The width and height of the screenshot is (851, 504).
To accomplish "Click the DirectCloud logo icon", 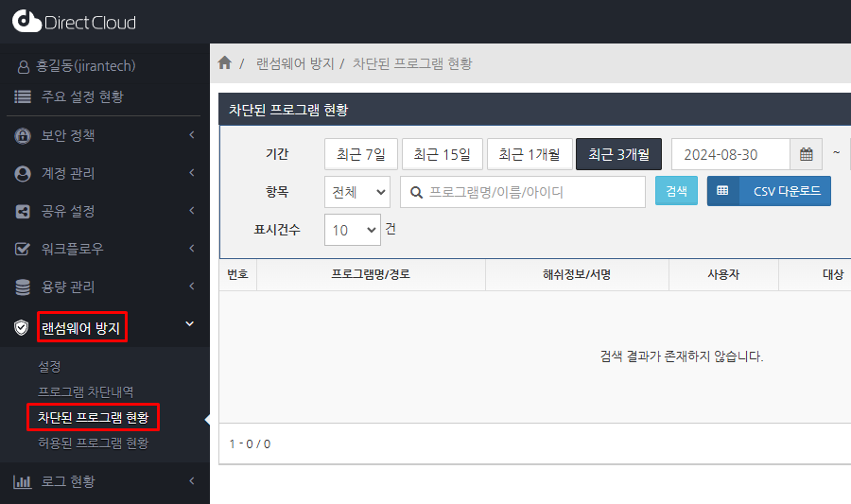I will click(27, 22).
